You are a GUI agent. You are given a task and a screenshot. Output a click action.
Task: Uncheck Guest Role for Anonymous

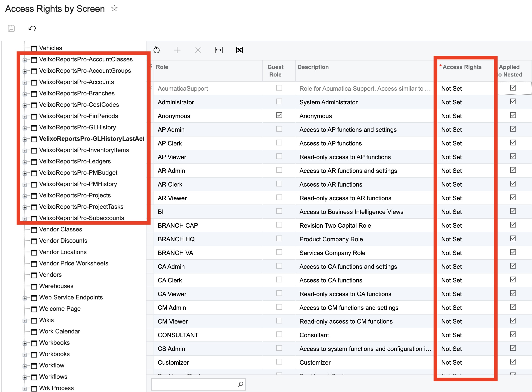[x=279, y=115]
